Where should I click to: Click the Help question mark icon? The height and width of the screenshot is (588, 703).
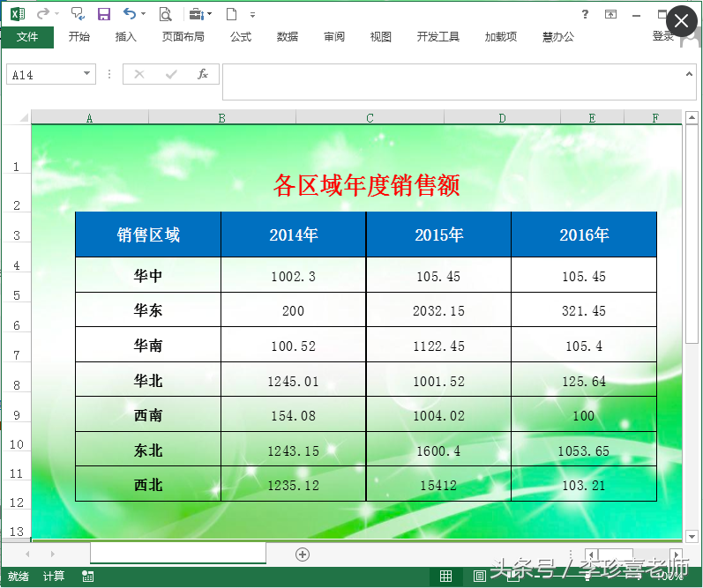[585, 14]
